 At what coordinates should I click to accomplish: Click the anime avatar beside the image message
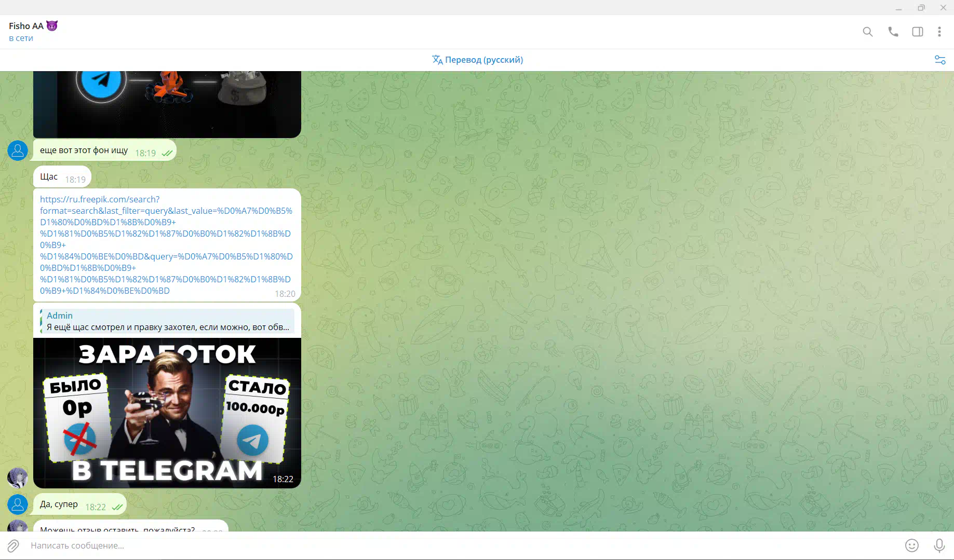[18, 477]
